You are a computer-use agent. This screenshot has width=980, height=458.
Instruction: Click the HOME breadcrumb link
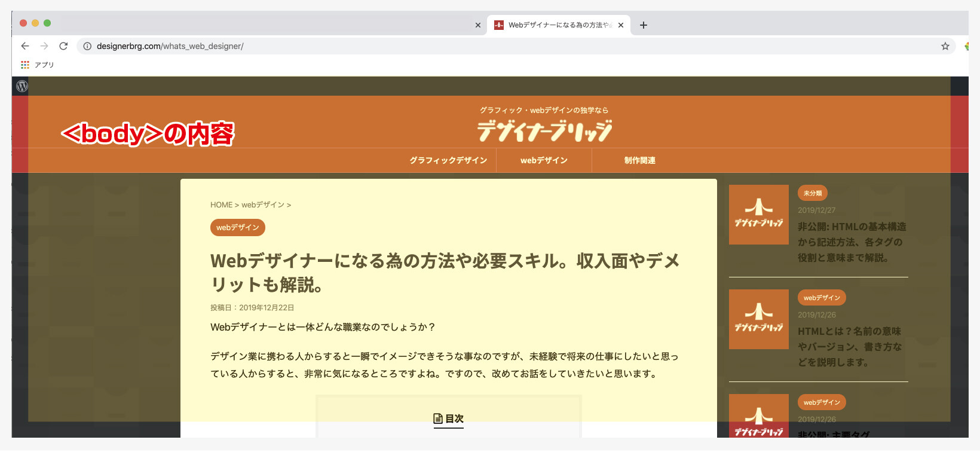coord(221,205)
